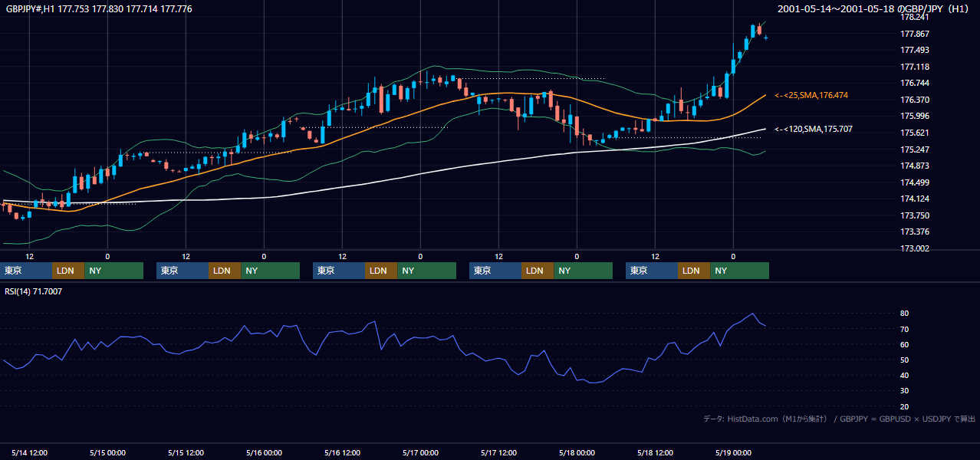This screenshot has height=460, width=980.
Task: Click price axis value 174.873
Action: (915, 166)
